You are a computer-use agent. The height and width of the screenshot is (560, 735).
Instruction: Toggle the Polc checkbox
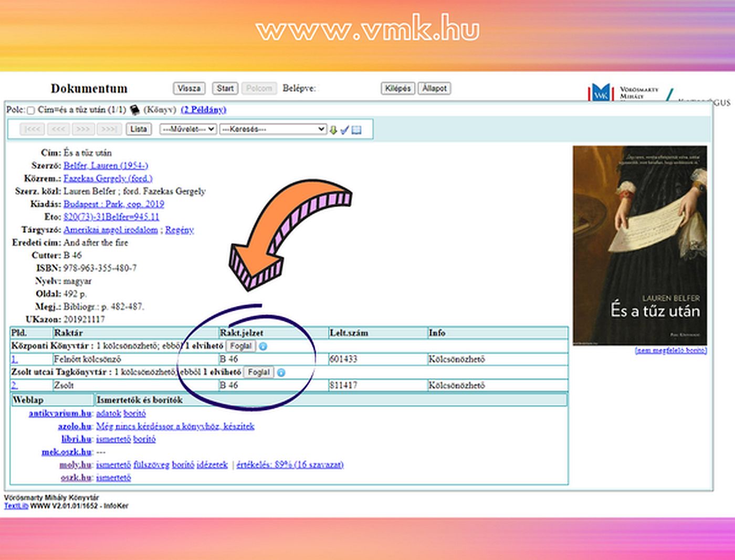coord(30,110)
